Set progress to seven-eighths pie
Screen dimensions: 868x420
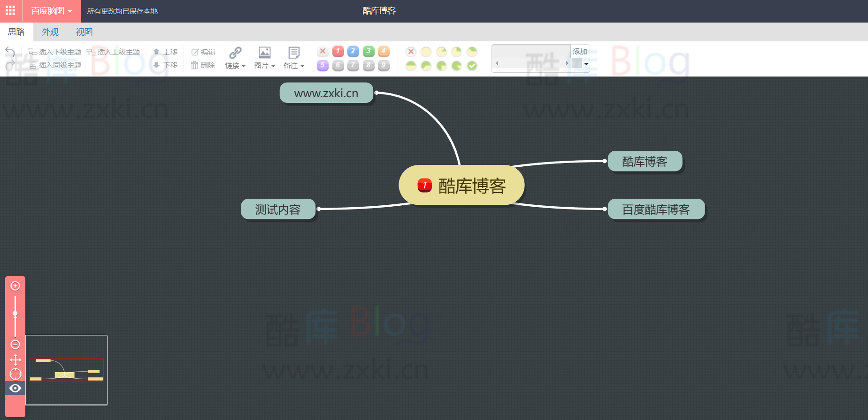click(457, 66)
